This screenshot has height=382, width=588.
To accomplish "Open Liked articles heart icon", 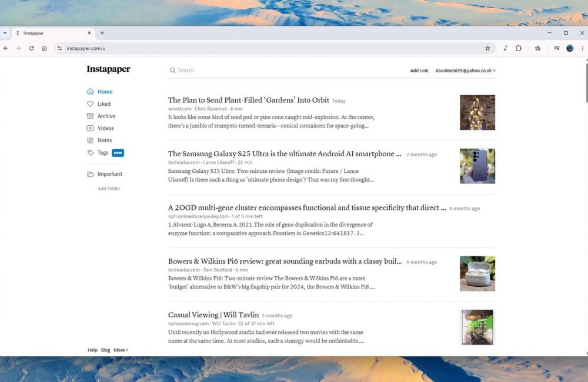I will coord(90,104).
